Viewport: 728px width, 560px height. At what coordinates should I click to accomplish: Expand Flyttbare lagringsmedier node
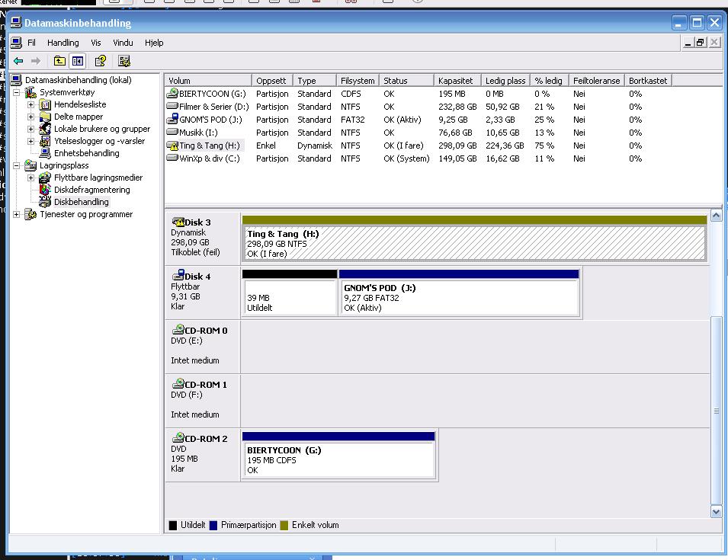point(30,178)
